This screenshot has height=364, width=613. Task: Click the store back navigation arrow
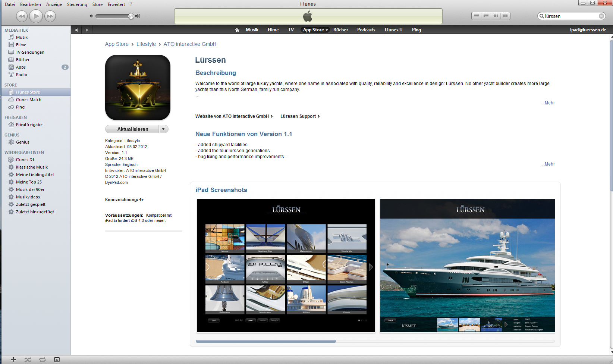[76, 30]
